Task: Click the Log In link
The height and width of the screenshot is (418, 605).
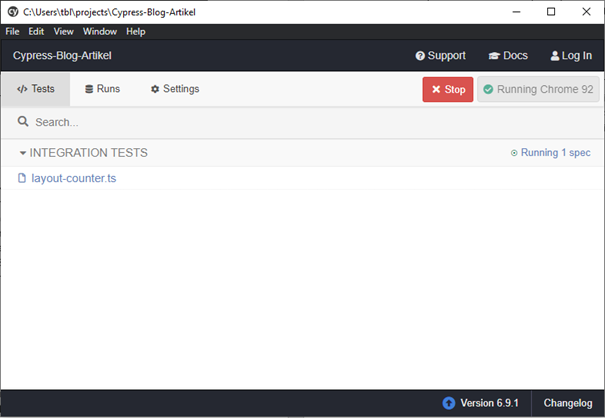Action: click(571, 56)
